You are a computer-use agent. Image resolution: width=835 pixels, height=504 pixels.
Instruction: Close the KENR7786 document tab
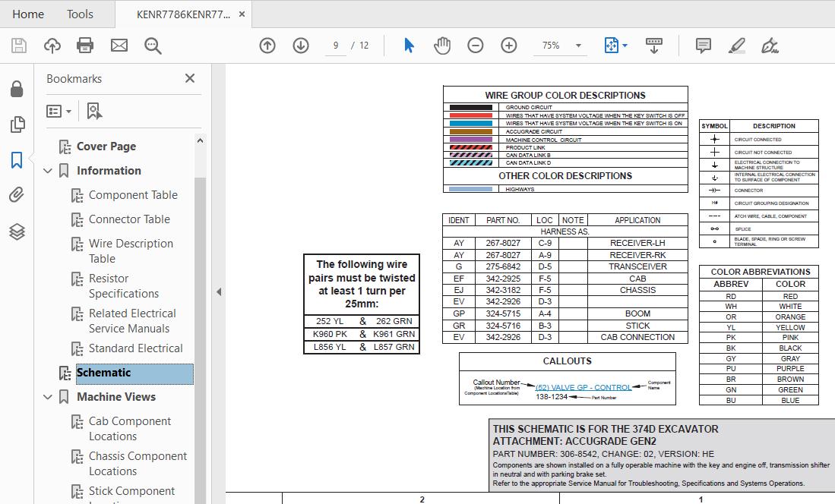pos(242,14)
